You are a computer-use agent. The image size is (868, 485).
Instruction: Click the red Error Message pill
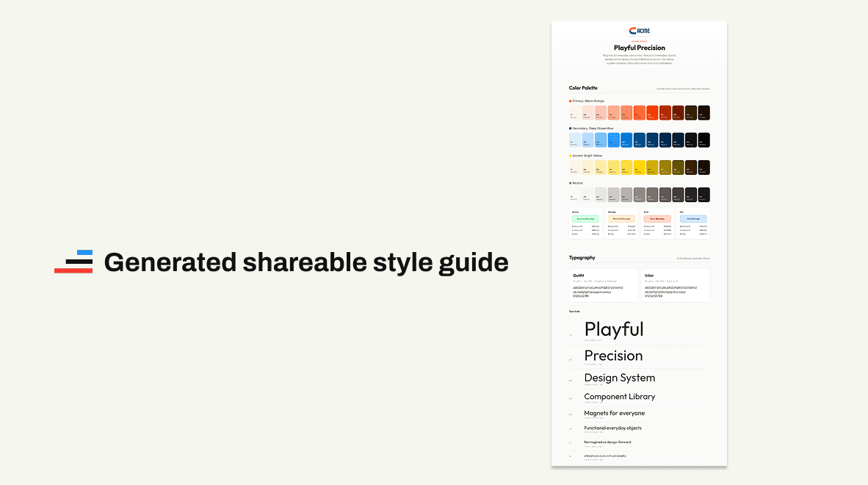[x=657, y=218]
